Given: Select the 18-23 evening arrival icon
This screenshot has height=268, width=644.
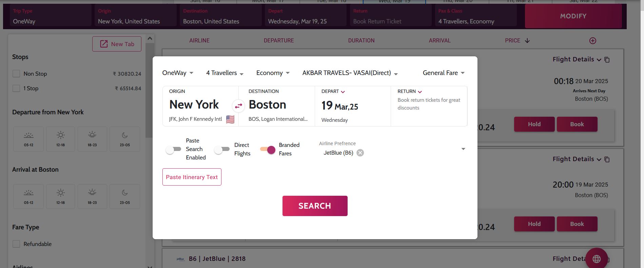Looking at the screenshot, I should (x=92, y=196).
